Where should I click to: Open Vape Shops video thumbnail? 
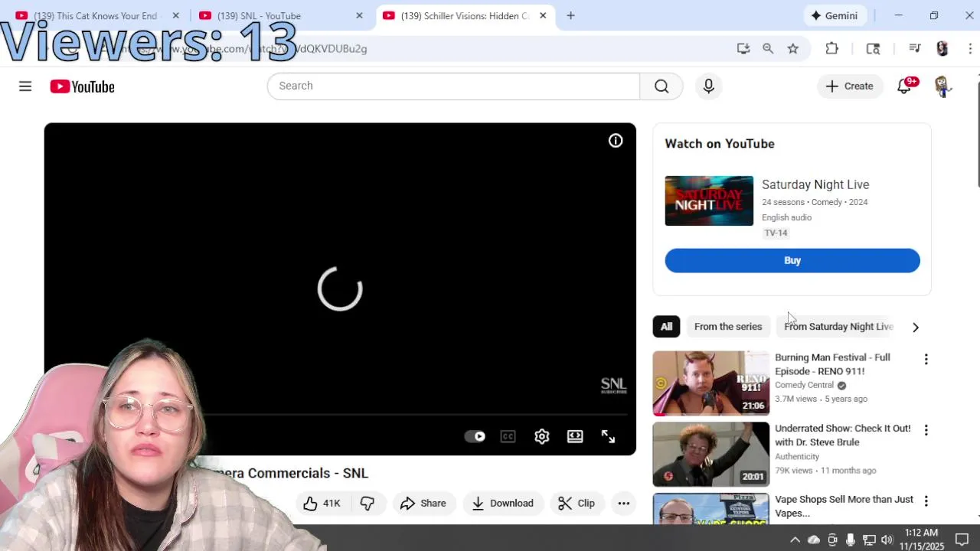tap(710, 509)
